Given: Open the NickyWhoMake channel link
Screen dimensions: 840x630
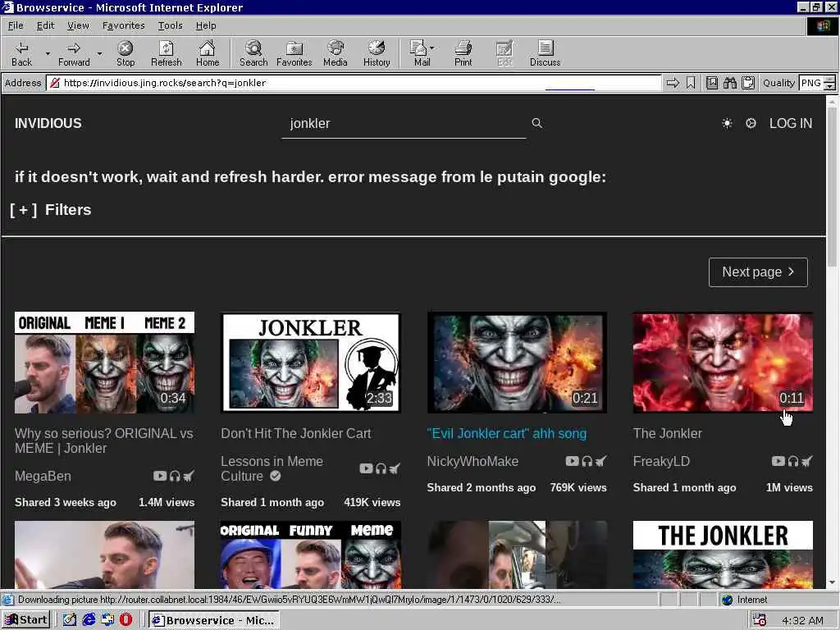Looking at the screenshot, I should [472, 461].
